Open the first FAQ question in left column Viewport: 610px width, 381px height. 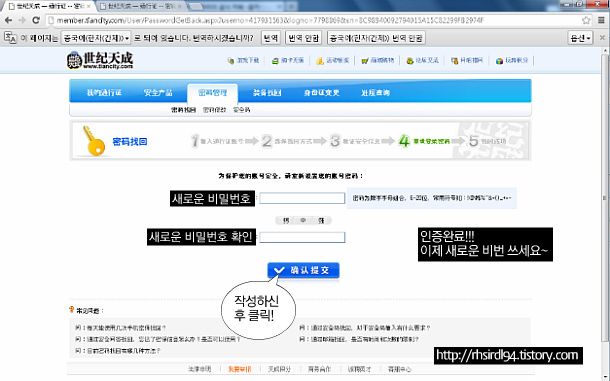(x=121, y=328)
